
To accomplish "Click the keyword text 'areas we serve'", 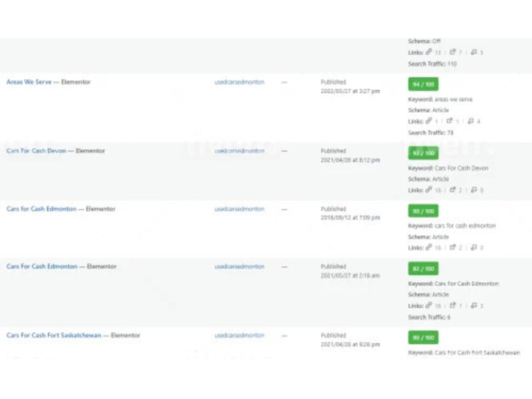I will point(453,99).
